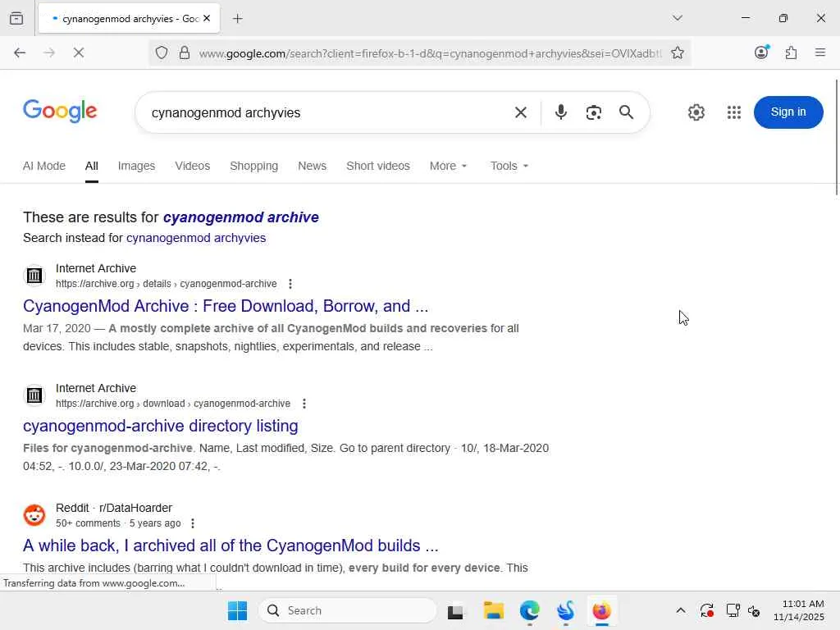Click Internet Archive favicon of first result
840x630 pixels.
click(34, 276)
